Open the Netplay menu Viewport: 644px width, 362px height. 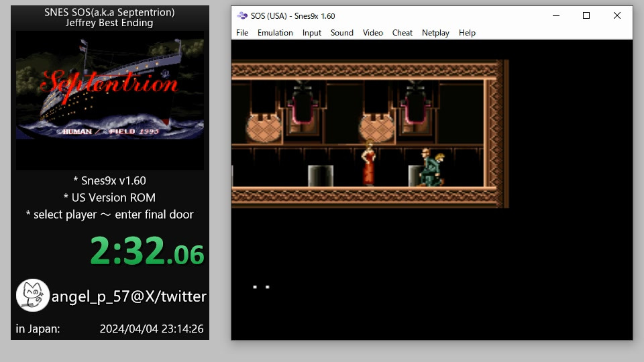(435, 33)
